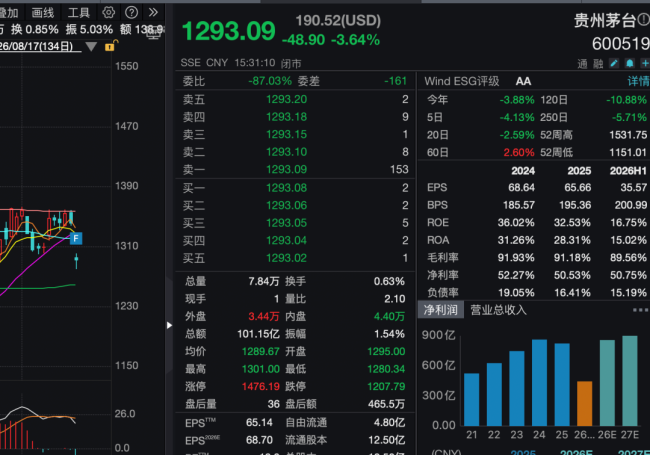Click 卖五 price 1293.20

click(x=286, y=99)
